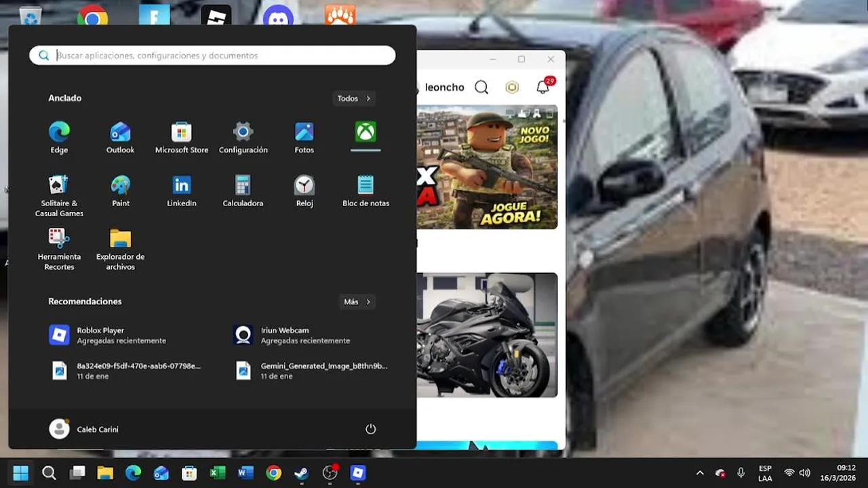Open Task View on the taskbar
Screen dimensions: 868x488
[x=77, y=472]
